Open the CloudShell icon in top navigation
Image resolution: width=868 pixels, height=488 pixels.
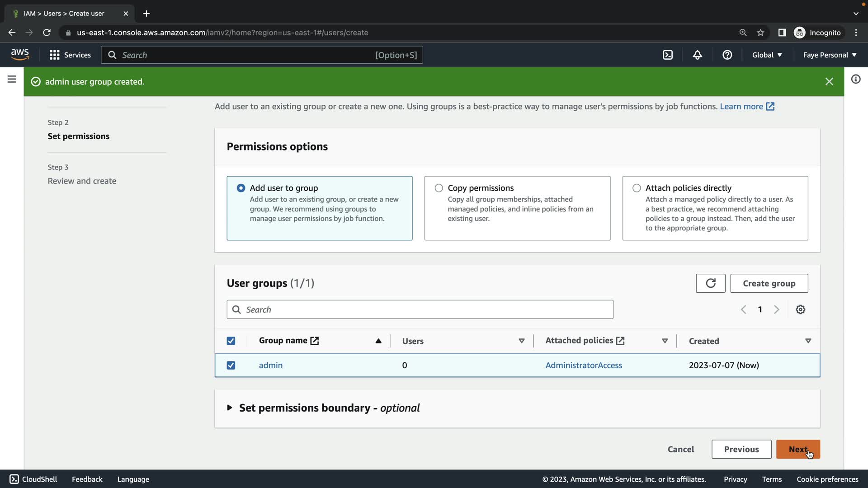[668, 55]
